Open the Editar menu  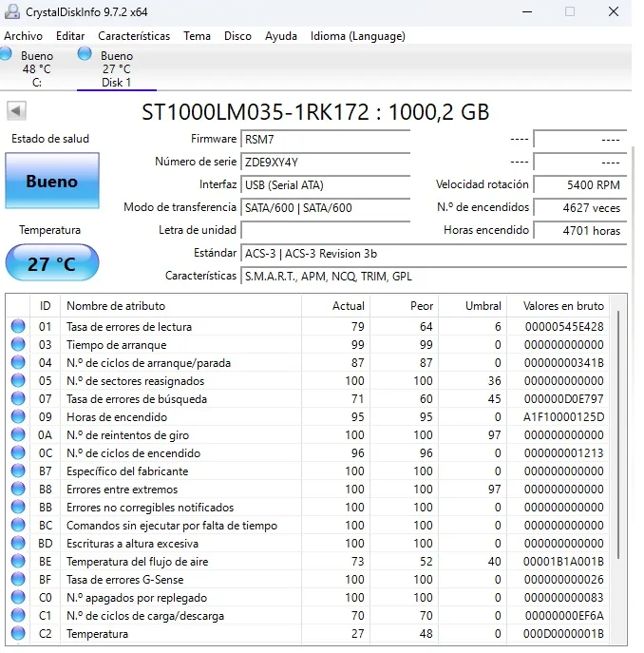tap(70, 36)
